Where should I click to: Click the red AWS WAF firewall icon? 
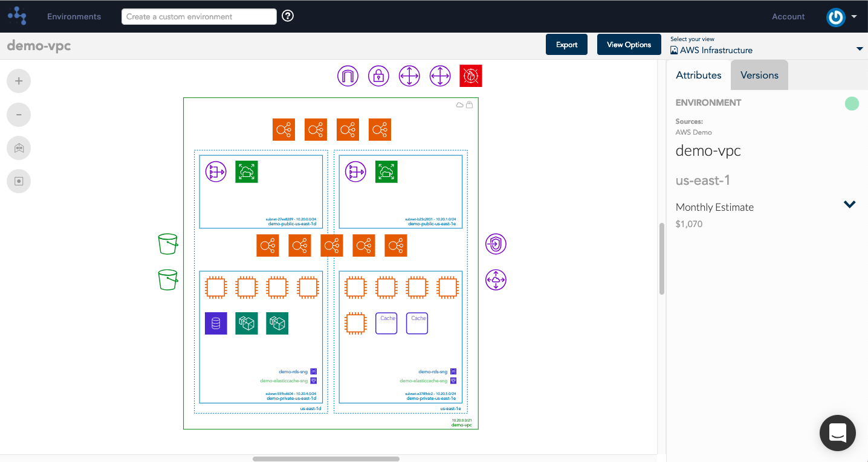(x=471, y=75)
